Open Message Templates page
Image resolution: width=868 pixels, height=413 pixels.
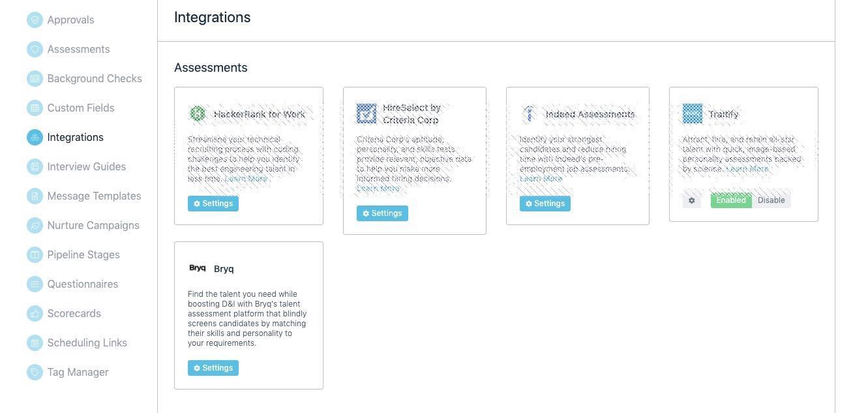(94, 196)
